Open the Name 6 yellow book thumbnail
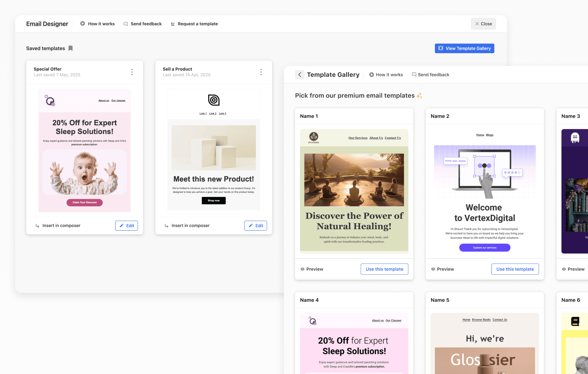 click(574, 344)
